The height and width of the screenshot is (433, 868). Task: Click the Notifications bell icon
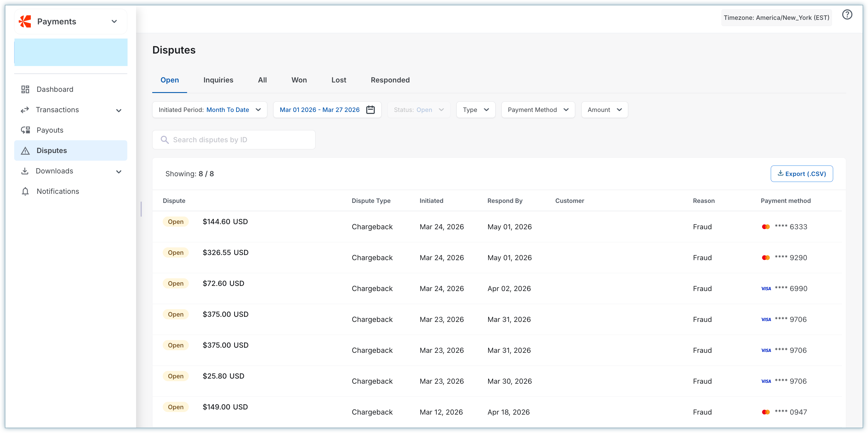pos(25,191)
